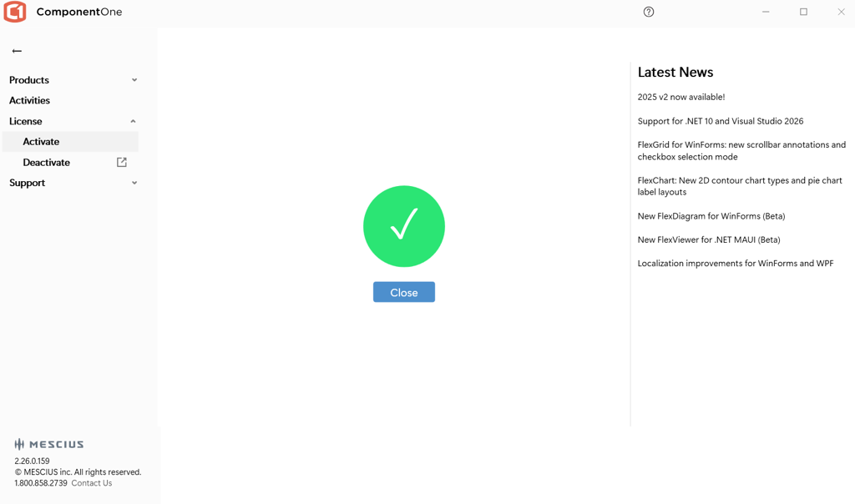
Task: Click the green checkmark success icon
Action: pyautogui.click(x=404, y=226)
